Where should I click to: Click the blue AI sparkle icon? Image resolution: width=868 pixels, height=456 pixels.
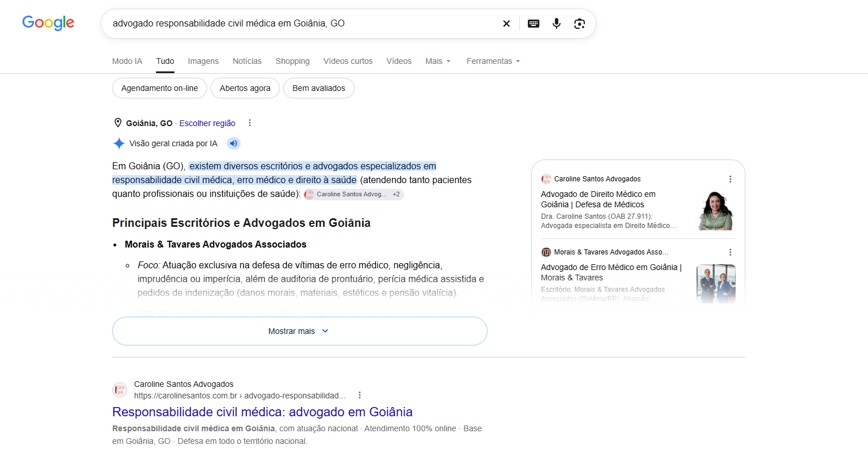[119, 143]
